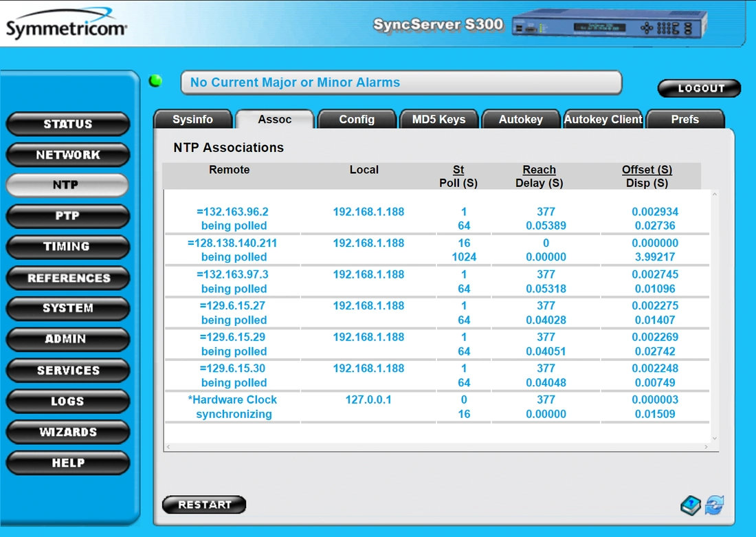
Task: Select the Autokey Client tab
Action: [x=603, y=120]
